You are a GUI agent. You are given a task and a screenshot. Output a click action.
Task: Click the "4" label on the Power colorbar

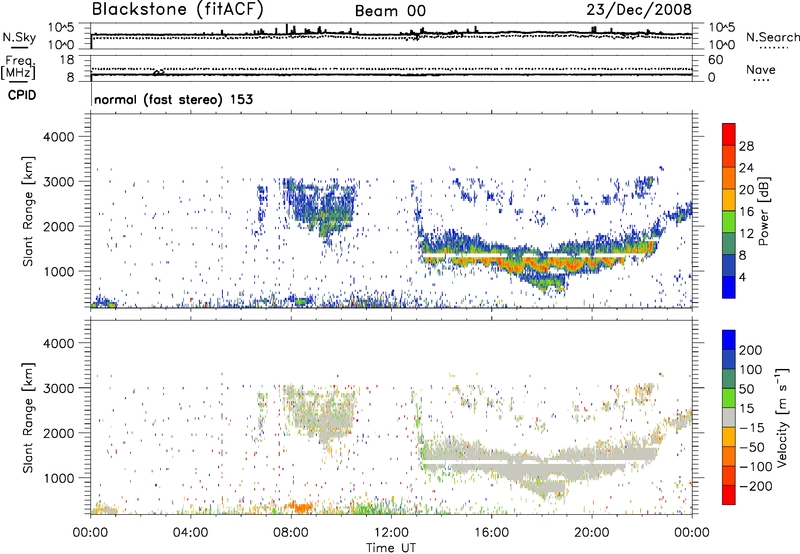[x=742, y=277]
